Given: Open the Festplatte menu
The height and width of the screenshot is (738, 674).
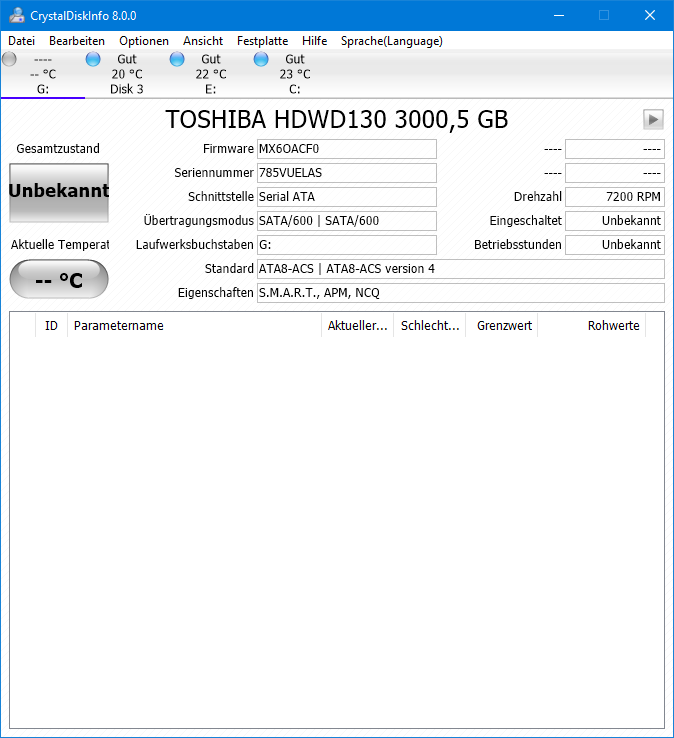Looking at the screenshot, I should (x=262, y=41).
